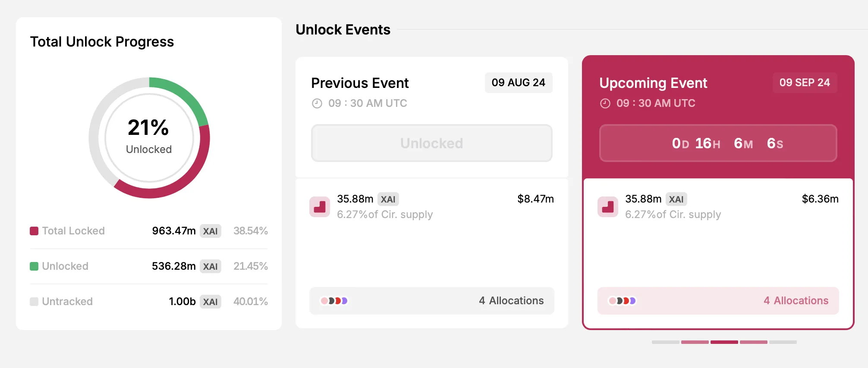The width and height of the screenshot is (868, 368).
Task: Click the grayed-out Unlocked button
Action: tap(432, 143)
